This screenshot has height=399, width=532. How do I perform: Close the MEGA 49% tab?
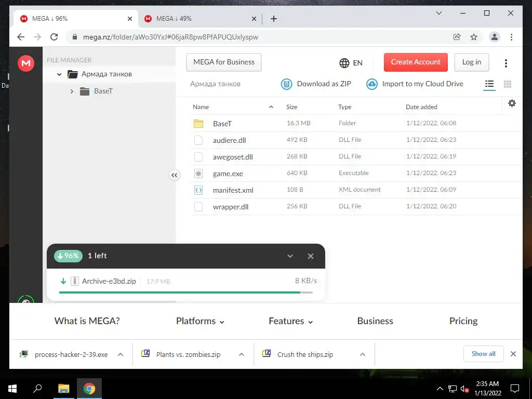pyautogui.click(x=254, y=19)
